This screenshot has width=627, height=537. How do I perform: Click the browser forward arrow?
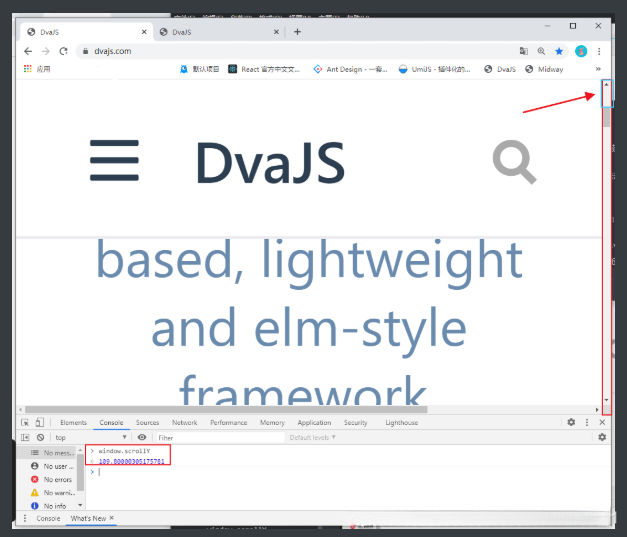(x=46, y=51)
